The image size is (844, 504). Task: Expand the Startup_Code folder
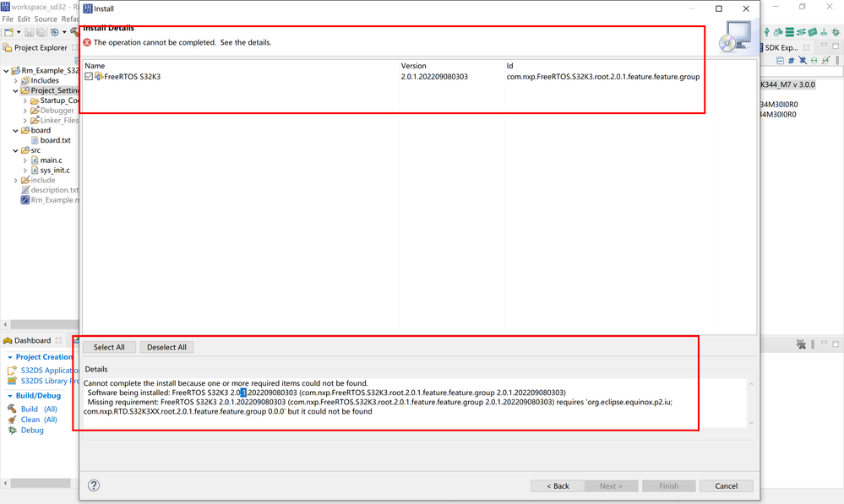coord(25,100)
